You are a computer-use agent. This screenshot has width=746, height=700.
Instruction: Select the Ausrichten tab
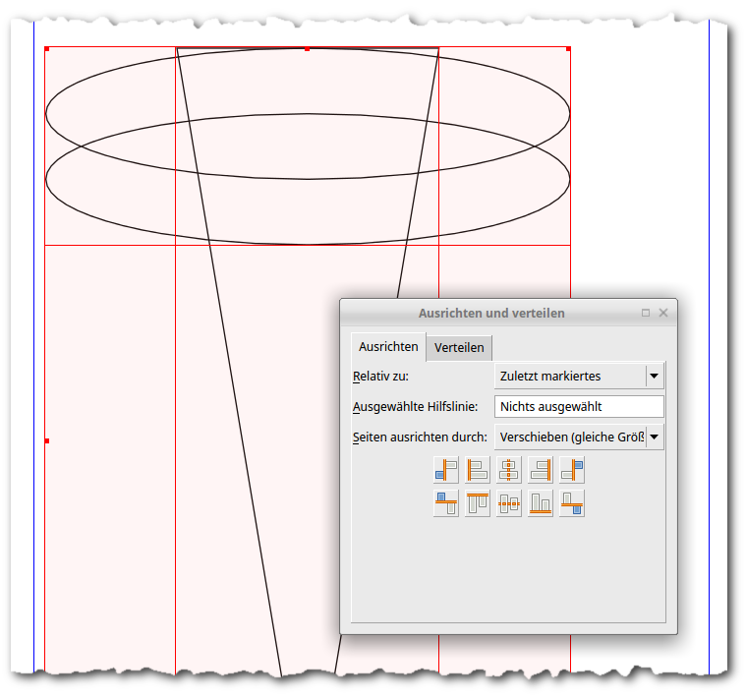pos(388,347)
